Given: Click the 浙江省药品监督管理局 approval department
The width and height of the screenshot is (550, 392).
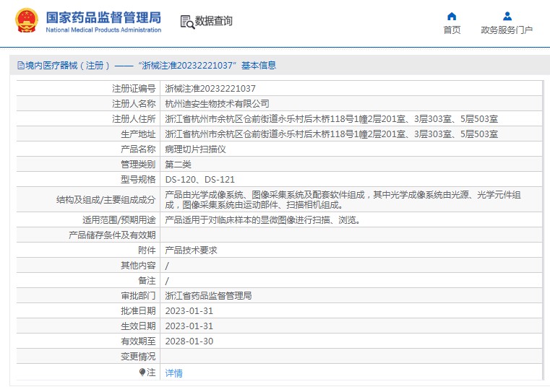Looking at the screenshot, I should [x=208, y=296].
